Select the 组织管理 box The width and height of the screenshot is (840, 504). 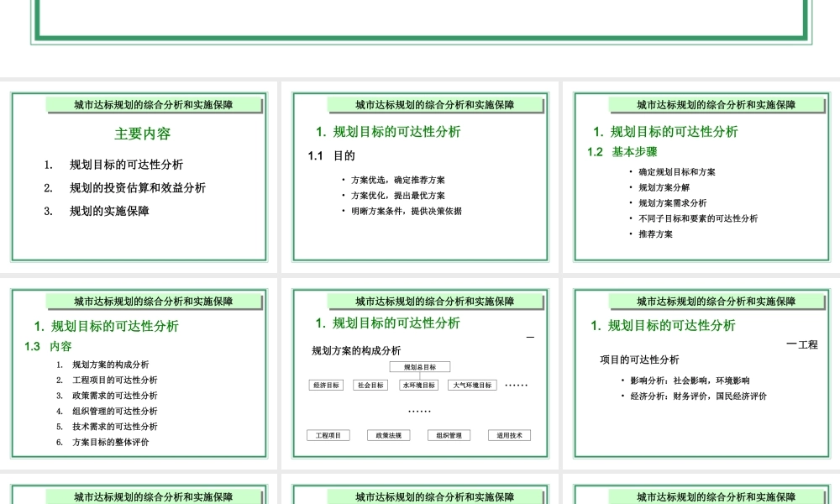pos(449,435)
